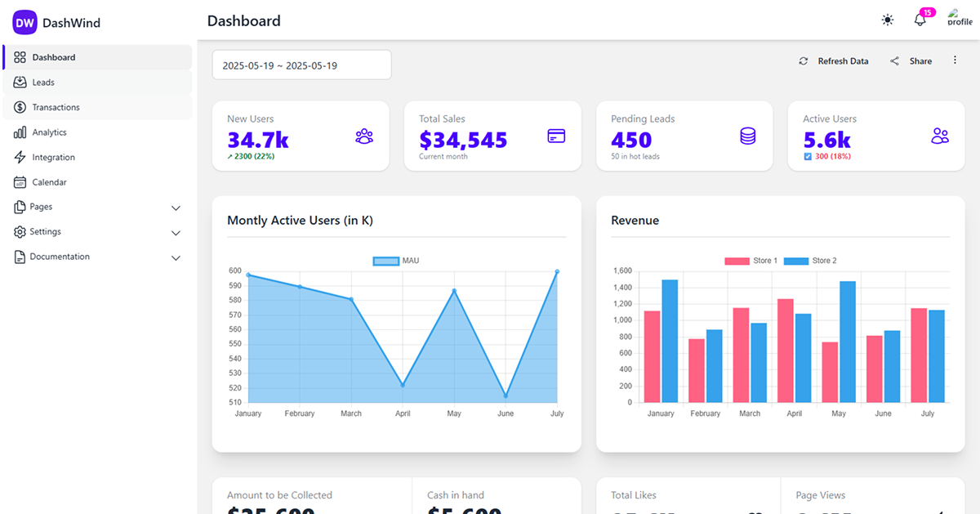Viewport: 980px width, 514px height.
Task: Click the share network icon
Action: tap(894, 61)
